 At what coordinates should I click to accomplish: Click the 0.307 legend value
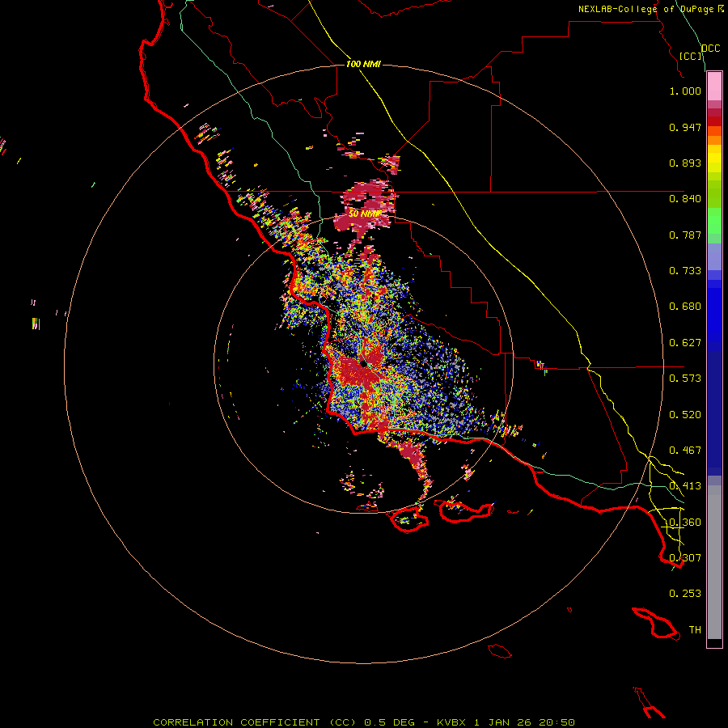(x=685, y=558)
